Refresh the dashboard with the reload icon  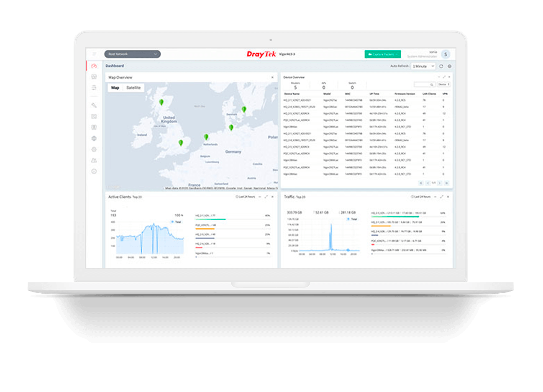(x=441, y=66)
